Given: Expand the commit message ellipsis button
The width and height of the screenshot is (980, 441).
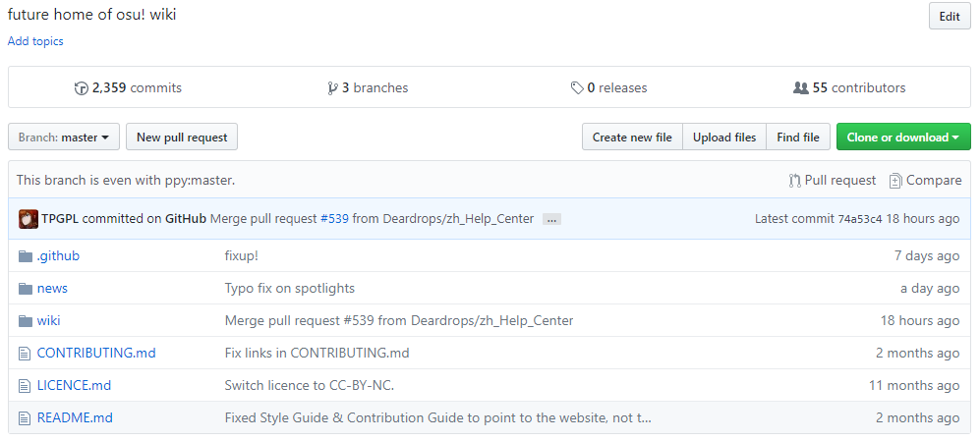Looking at the screenshot, I should point(551,219).
